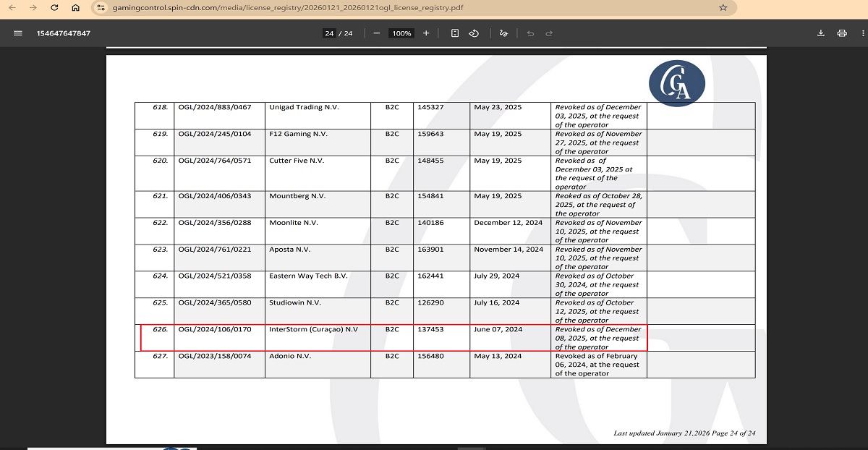Zoom out the PDF with minus
This screenshot has width=868, height=450.
coord(377,33)
